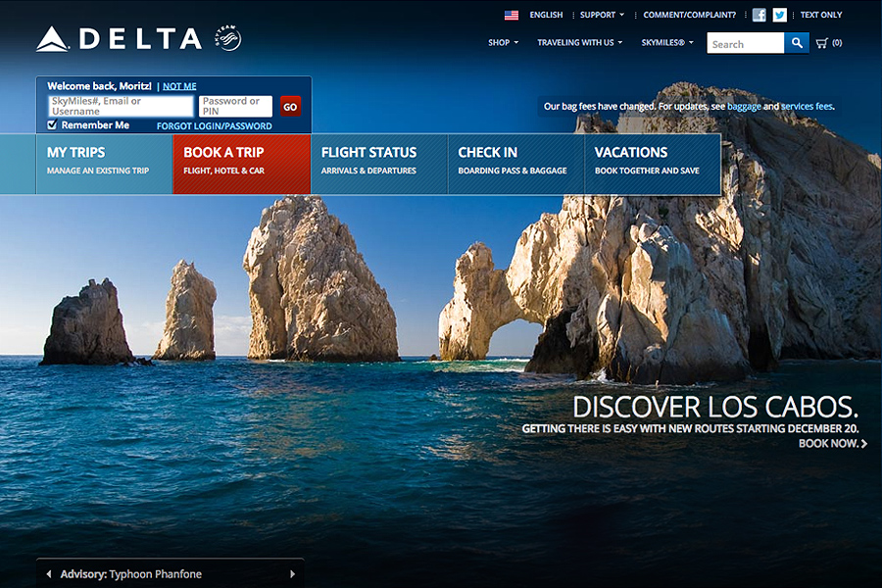Click the US flag icon
Viewport: 882px width, 588px height.
pyautogui.click(x=512, y=16)
